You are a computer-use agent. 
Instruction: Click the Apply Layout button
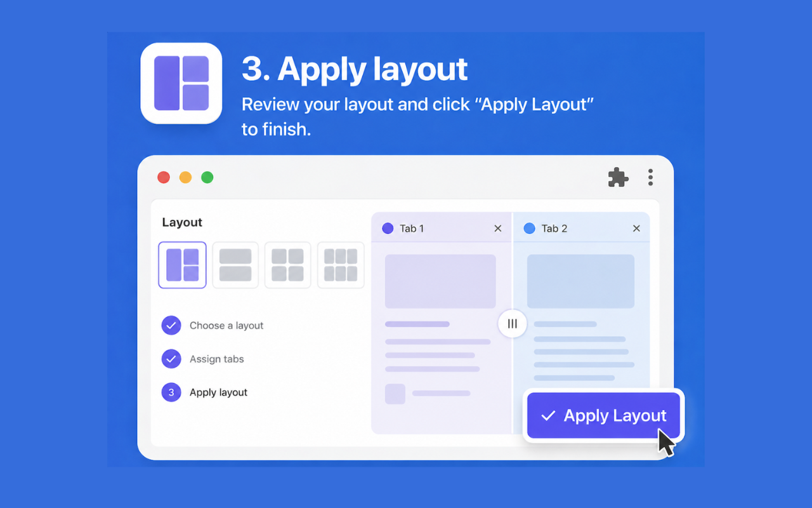604,415
